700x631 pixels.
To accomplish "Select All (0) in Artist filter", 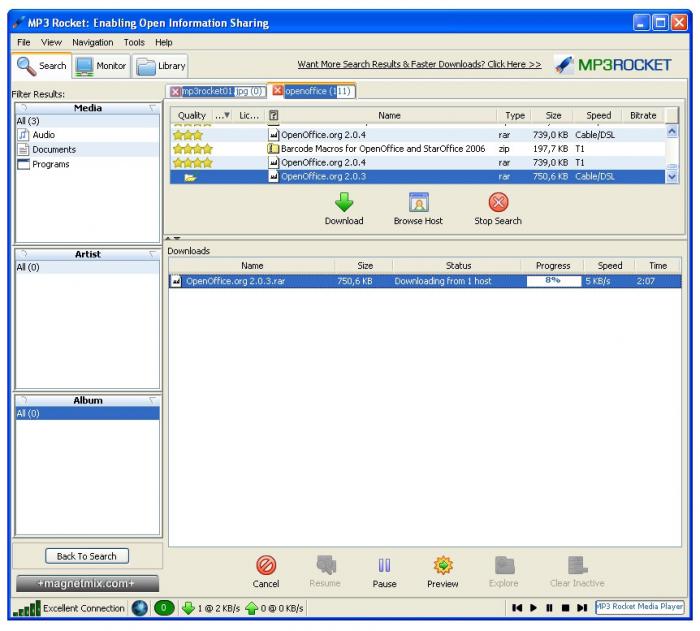I will (87, 267).
